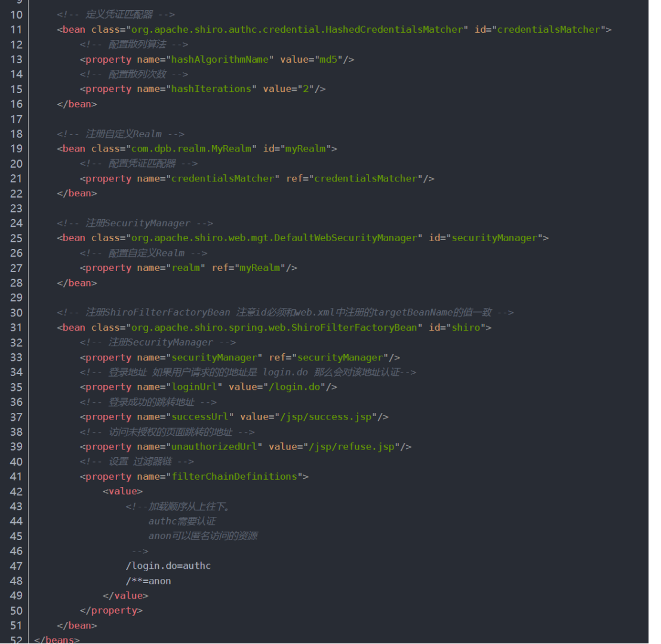Click the "DefaultWebSecurityManager" class string
Screen dimensions: 661x644
click(274, 238)
